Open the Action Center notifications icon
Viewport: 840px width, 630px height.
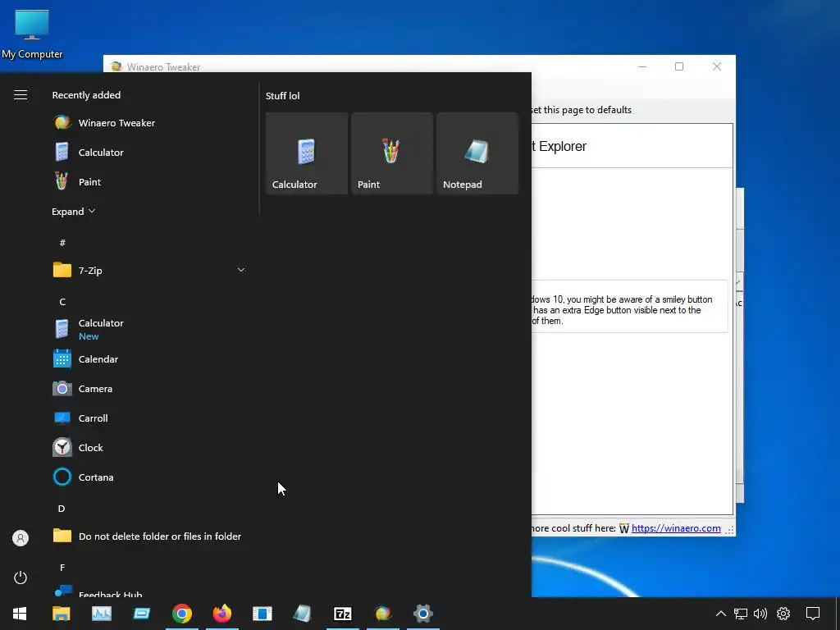click(813, 614)
